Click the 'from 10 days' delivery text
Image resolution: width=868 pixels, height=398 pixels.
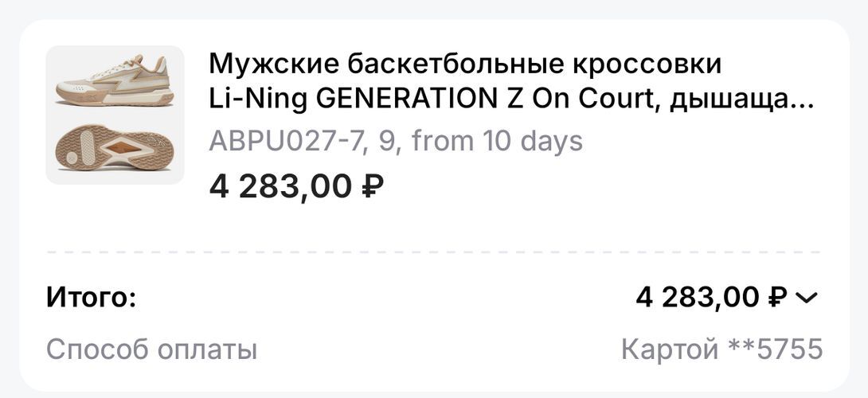point(498,142)
